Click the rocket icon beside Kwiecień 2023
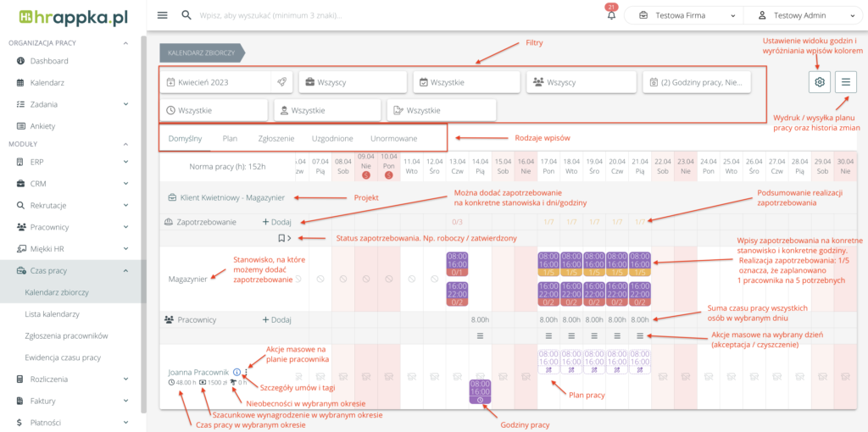Viewport: 868px width, 432px height. [281, 82]
